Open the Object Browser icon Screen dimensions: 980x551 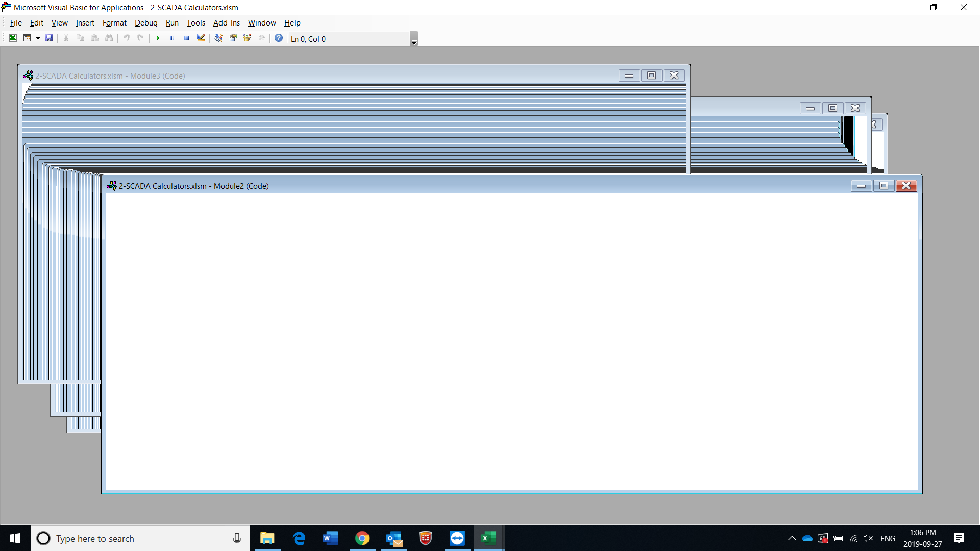[x=247, y=38]
